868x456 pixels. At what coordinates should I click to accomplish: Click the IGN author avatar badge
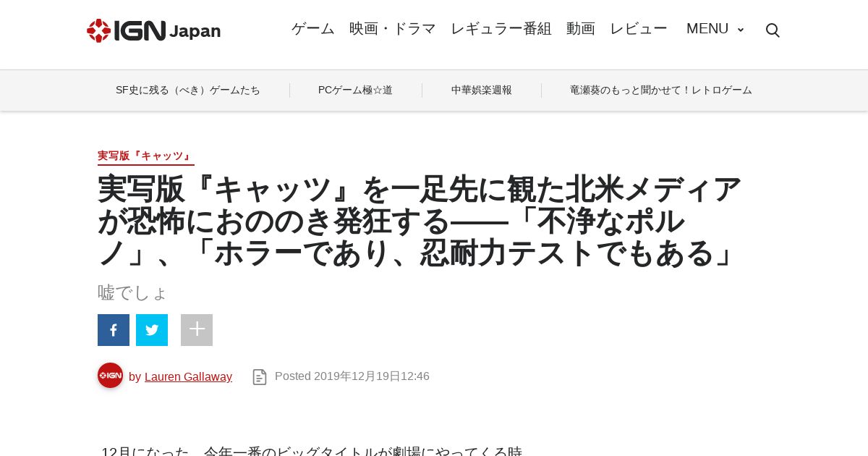110,376
